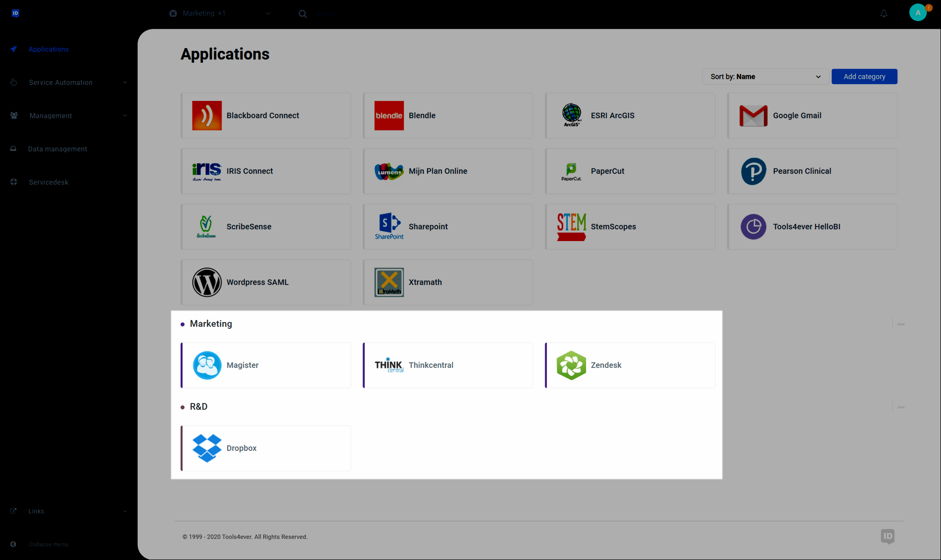Click the Tools4ever copyright footer text
Image resolution: width=941 pixels, height=560 pixels.
pos(245,537)
